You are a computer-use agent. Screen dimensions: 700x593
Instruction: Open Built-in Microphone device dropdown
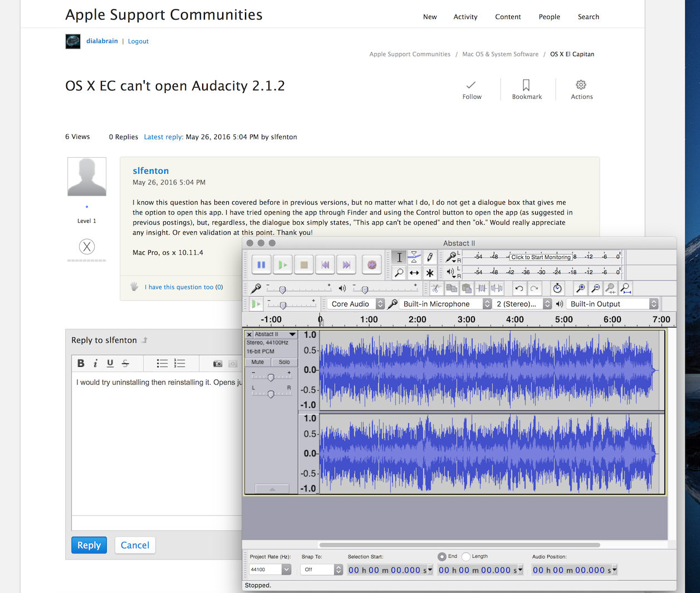[445, 304]
